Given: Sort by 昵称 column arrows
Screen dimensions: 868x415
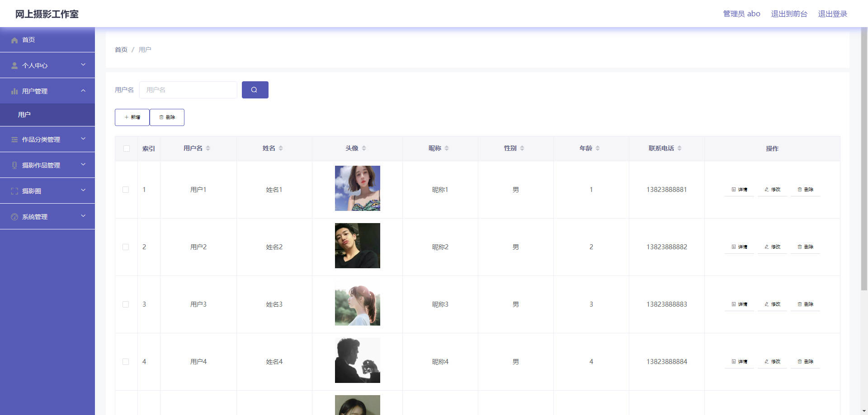Looking at the screenshot, I should click(447, 148).
